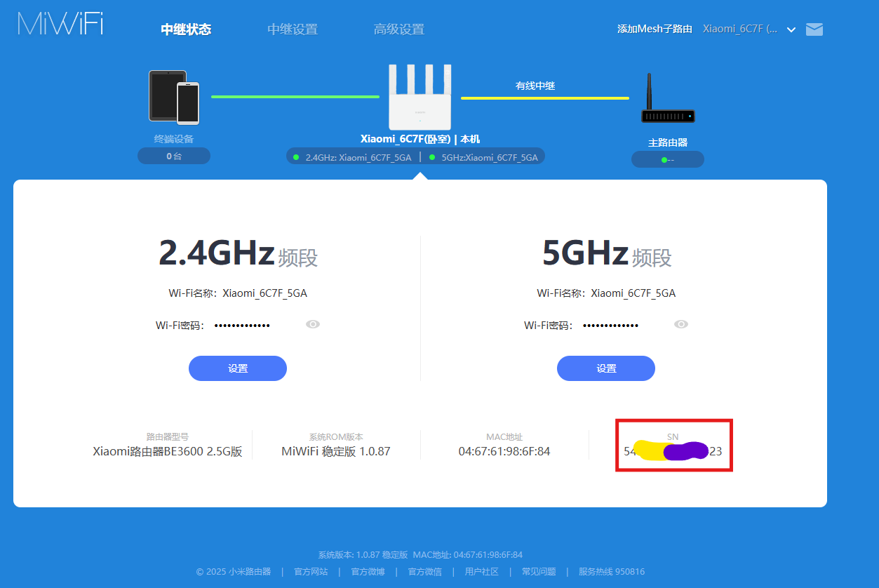Click the footer 系统版本: 1.0.87 稳定版 text
Image resolution: width=879 pixels, height=588 pixels.
tap(363, 554)
